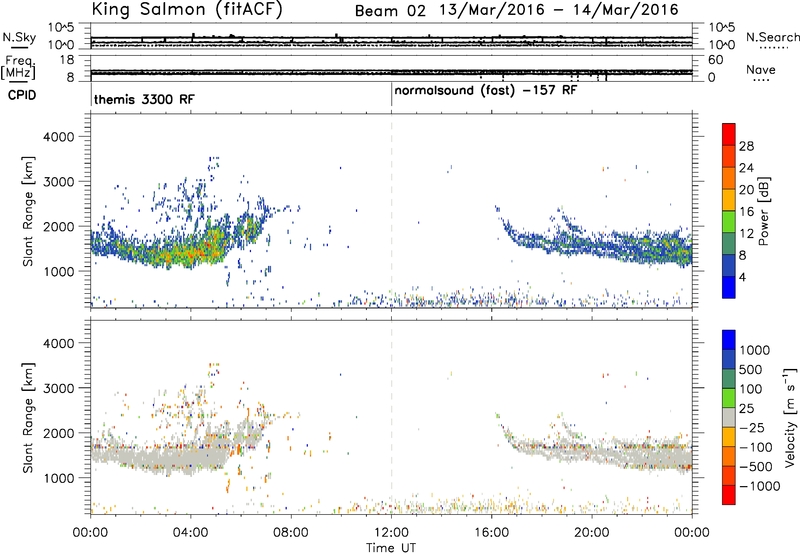Select the "12:00" time tick label
This screenshot has width=800, height=554.
[391, 533]
